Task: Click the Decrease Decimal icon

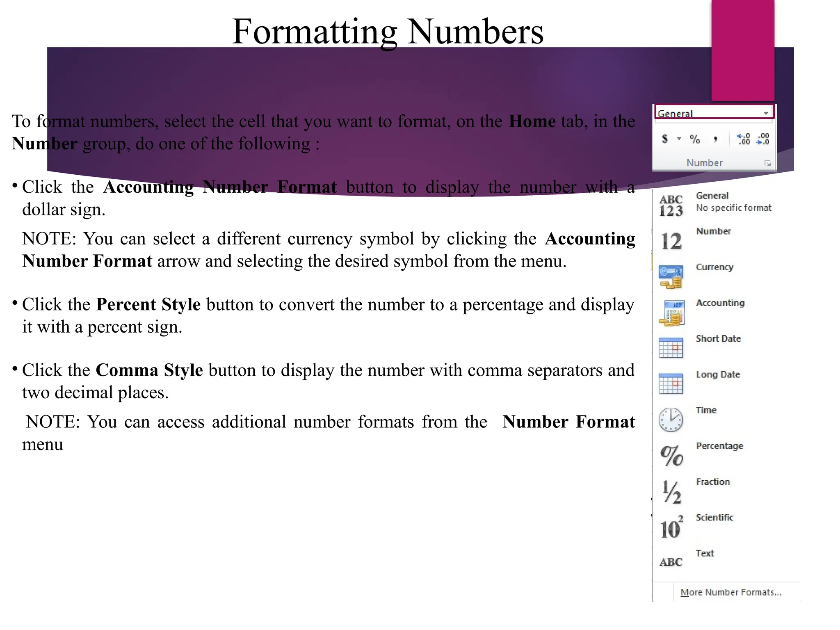Action: (x=763, y=139)
